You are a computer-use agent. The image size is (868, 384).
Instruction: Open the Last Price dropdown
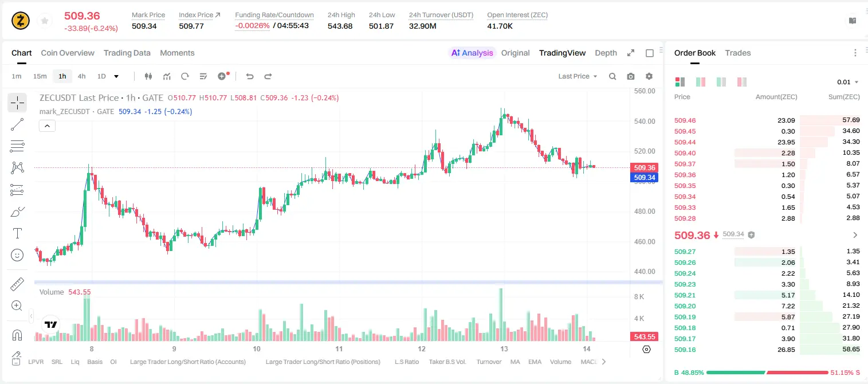pos(578,76)
